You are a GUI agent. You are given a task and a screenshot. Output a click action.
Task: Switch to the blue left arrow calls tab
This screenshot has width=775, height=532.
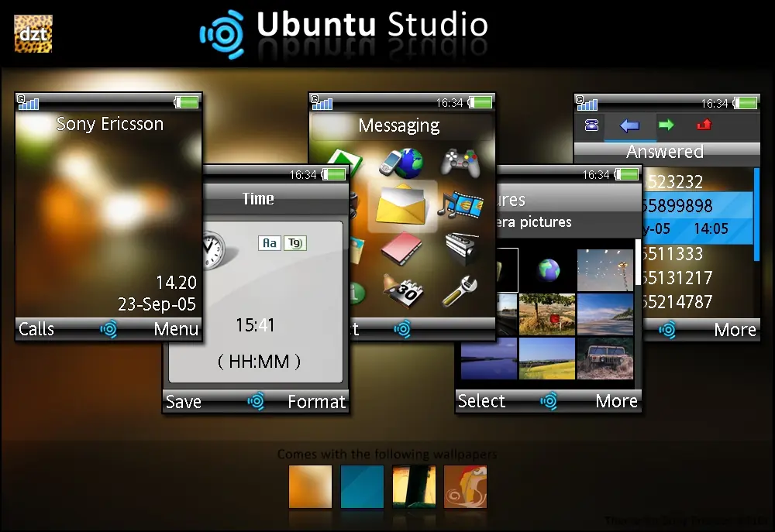(629, 126)
